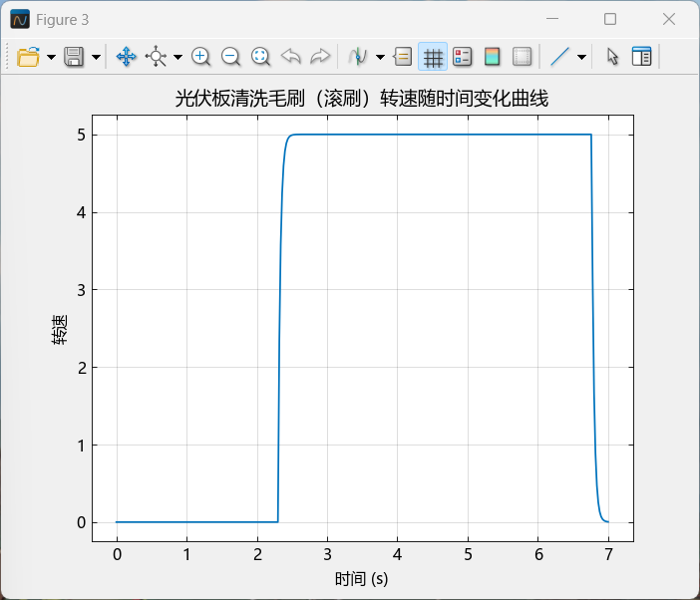The image size is (700, 600).
Task: Click the save floppy disk icon
Action: tap(74, 57)
